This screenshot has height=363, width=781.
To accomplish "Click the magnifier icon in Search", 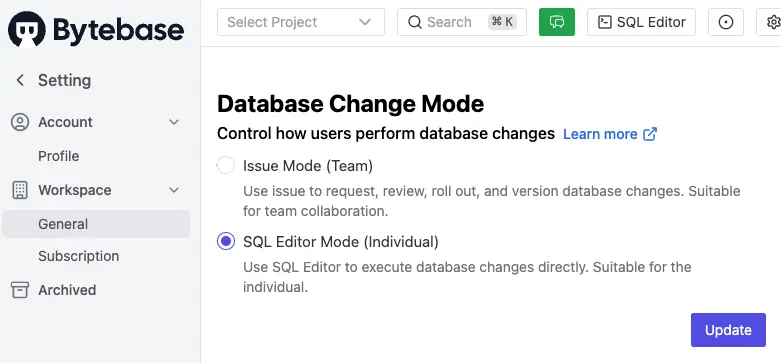I will [x=414, y=22].
